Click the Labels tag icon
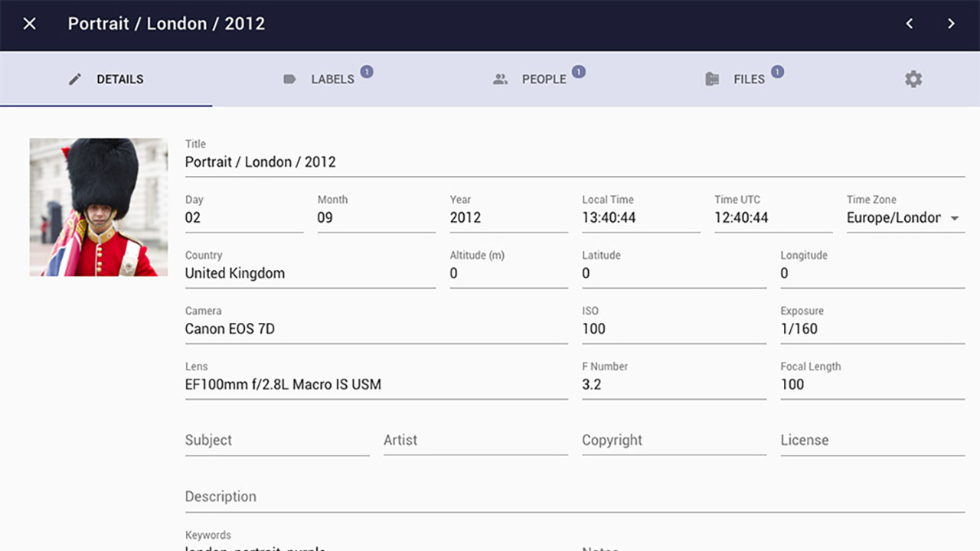This screenshot has width=980, height=551. 289,79
